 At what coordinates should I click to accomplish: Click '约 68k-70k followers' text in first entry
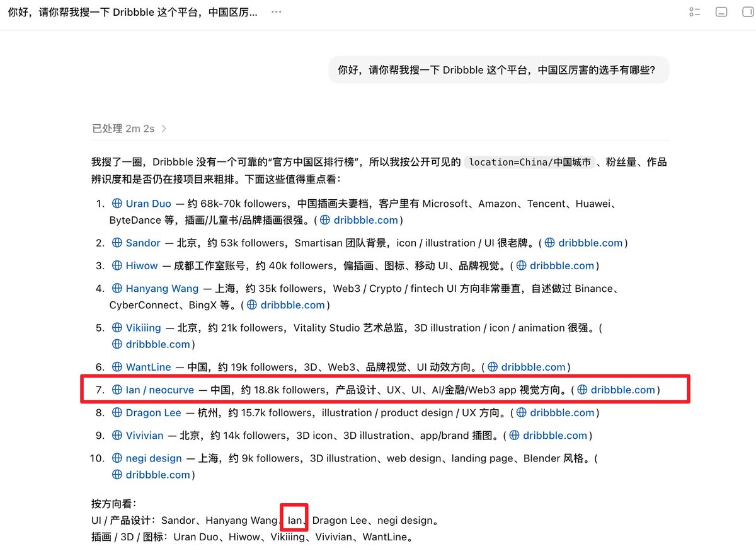point(239,204)
